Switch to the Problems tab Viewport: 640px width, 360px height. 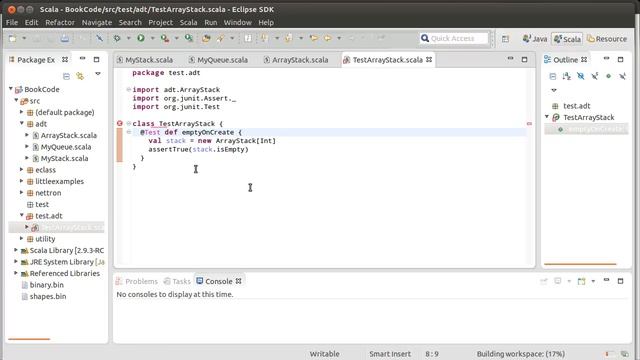tap(136, 281)
